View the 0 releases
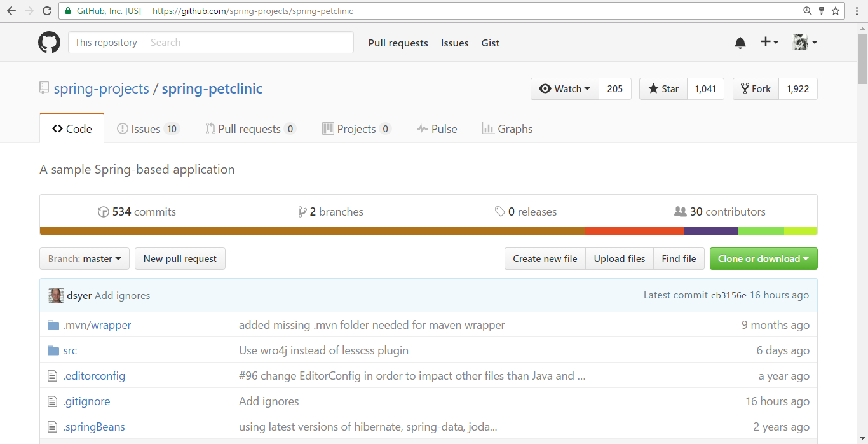868x444 pixels. 526,212
